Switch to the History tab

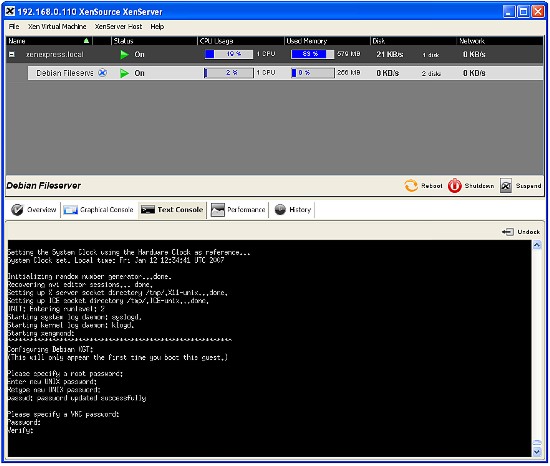(x=293, y=210)
